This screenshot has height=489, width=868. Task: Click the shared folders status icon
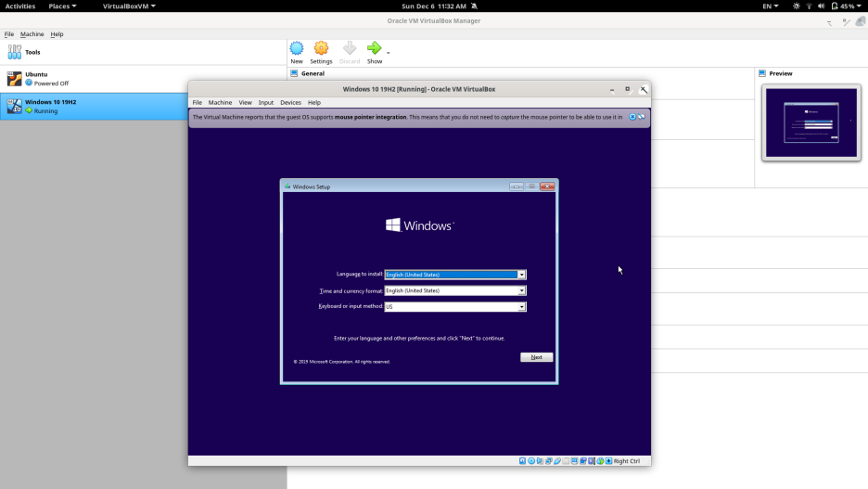(566, 461)
